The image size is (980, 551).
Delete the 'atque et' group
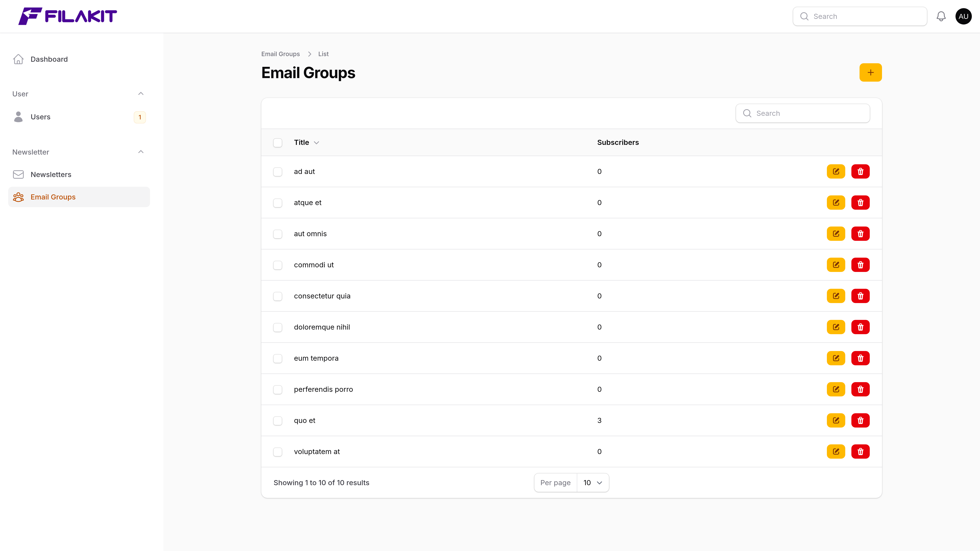[860, 203]
